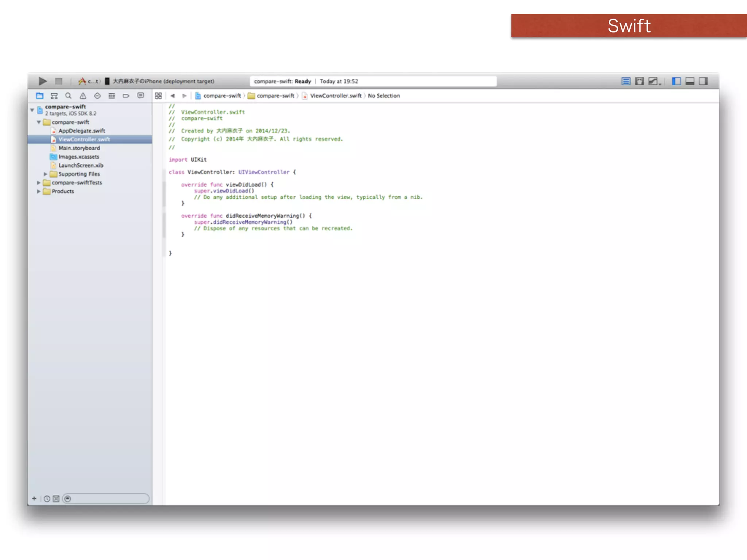Open the related items grid menu
747x560 pixels.
(x=158, y=96)
